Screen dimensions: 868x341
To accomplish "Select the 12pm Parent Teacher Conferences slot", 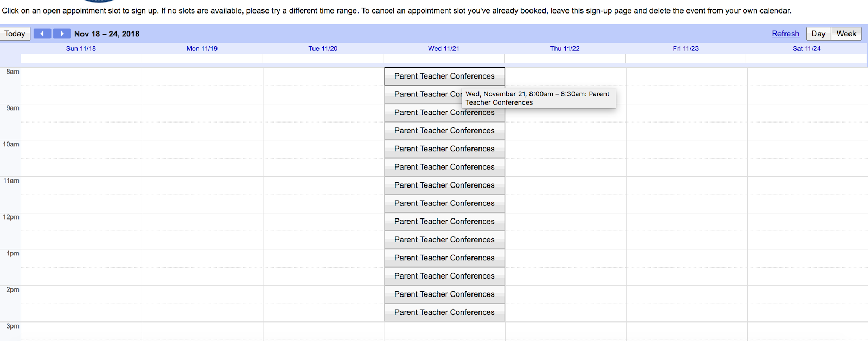I will [x=444, y=222].
